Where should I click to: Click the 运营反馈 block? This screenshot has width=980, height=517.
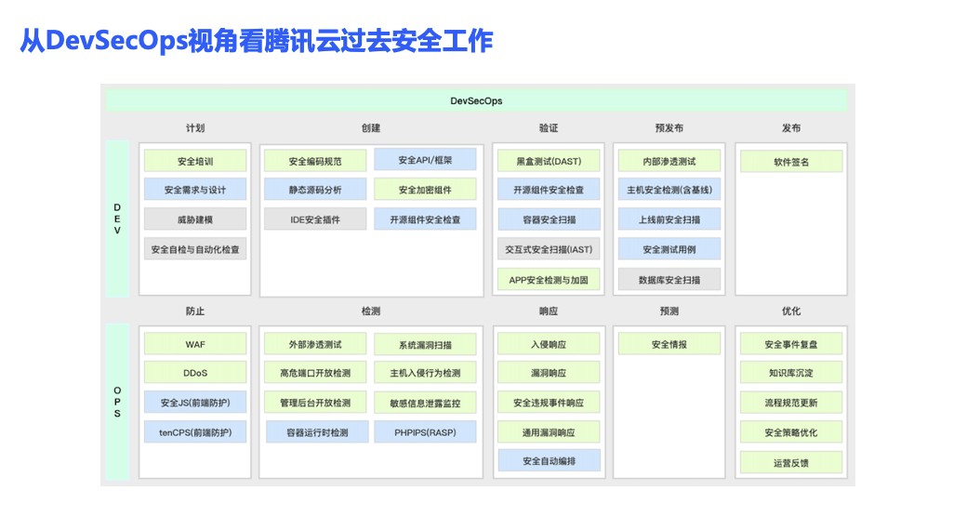(x=791, y=462)
